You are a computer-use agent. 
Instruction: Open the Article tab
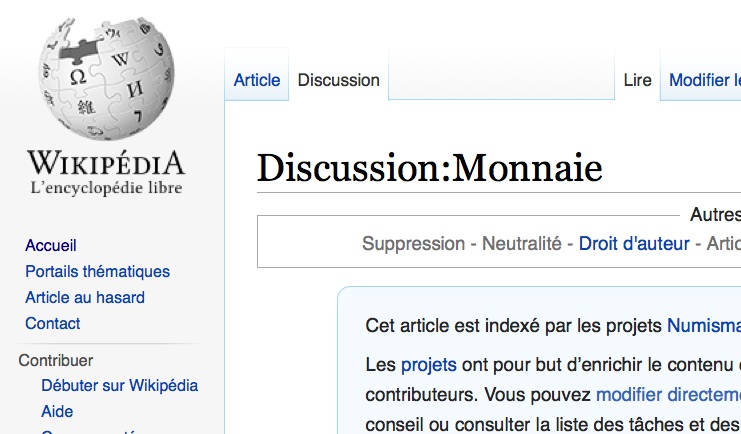pos(257,80)
